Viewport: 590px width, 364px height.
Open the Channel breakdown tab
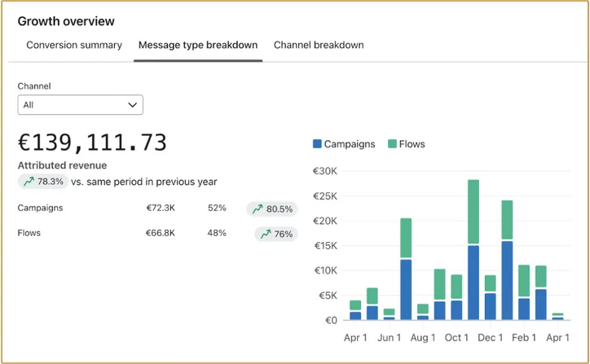click(319, 45)
